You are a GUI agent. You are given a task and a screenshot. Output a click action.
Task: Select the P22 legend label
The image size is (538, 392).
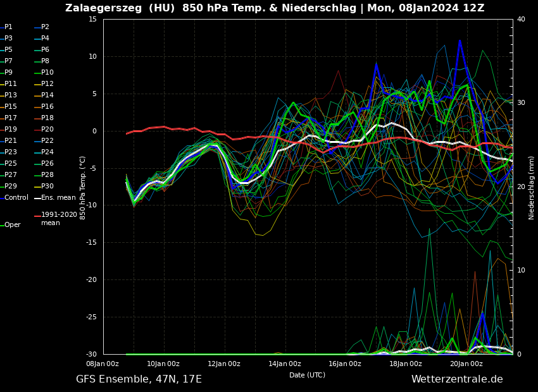(x=47, y=141)
